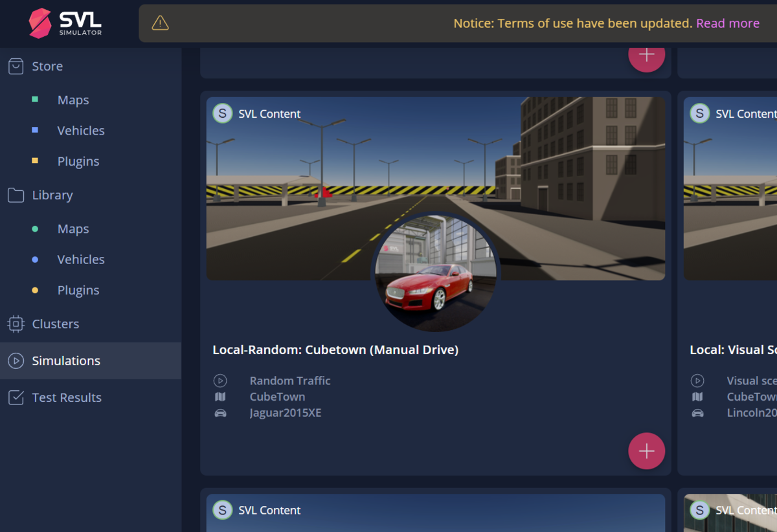Click the Test Results checkmark icon
777x532 pixels.
tap(16, 397)
